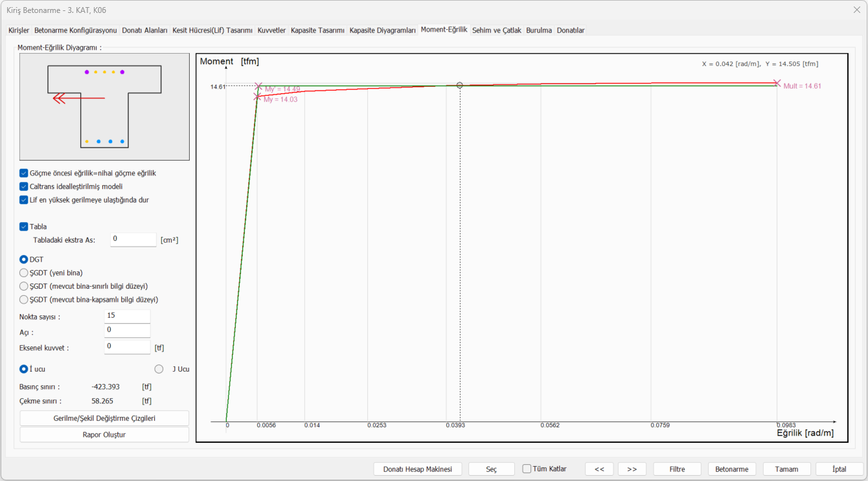The width and height of the screenshot is (868, 481).
Task: Enable the Tüm Katlar checkbox
Action: [527, 469]
